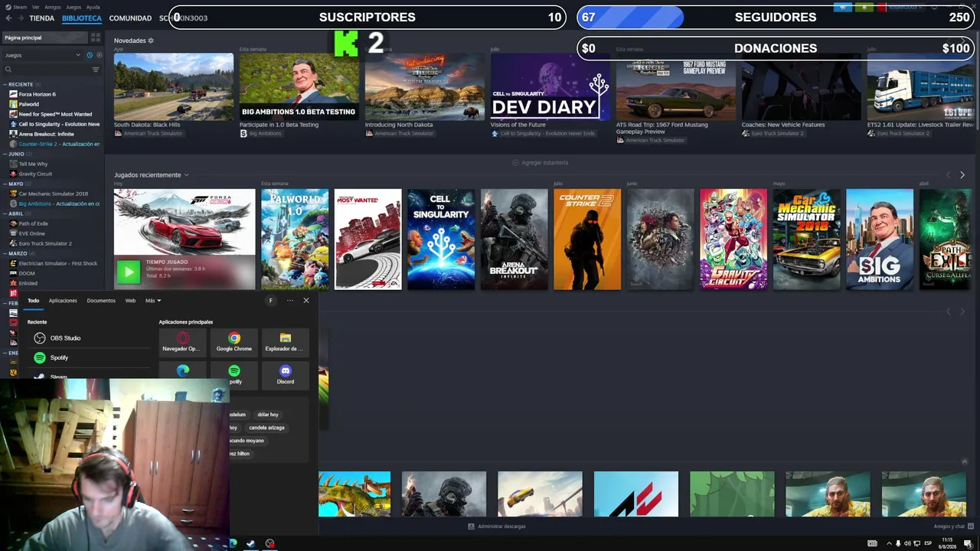This screenshot has height=551, width=980.
Task: Click Agregar estantería link
Action: [541, 162]
